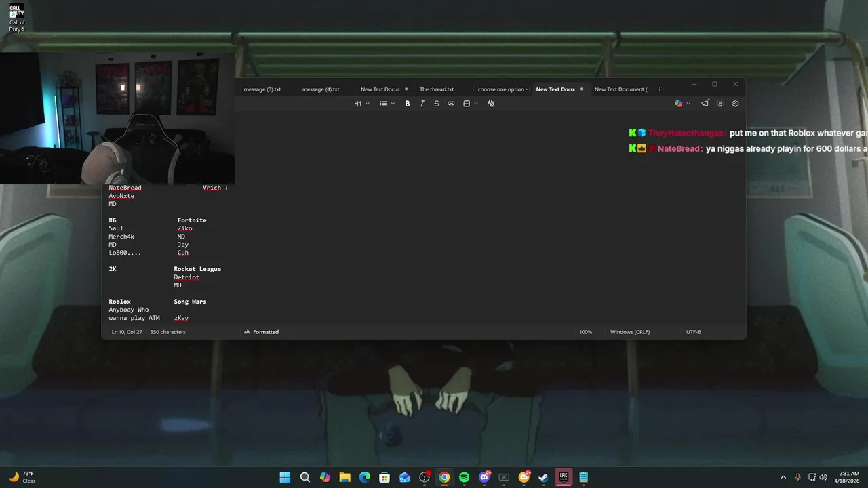Switch to The thread.txt tab
This screenshot has width=868, height=488.
point(437,89)
